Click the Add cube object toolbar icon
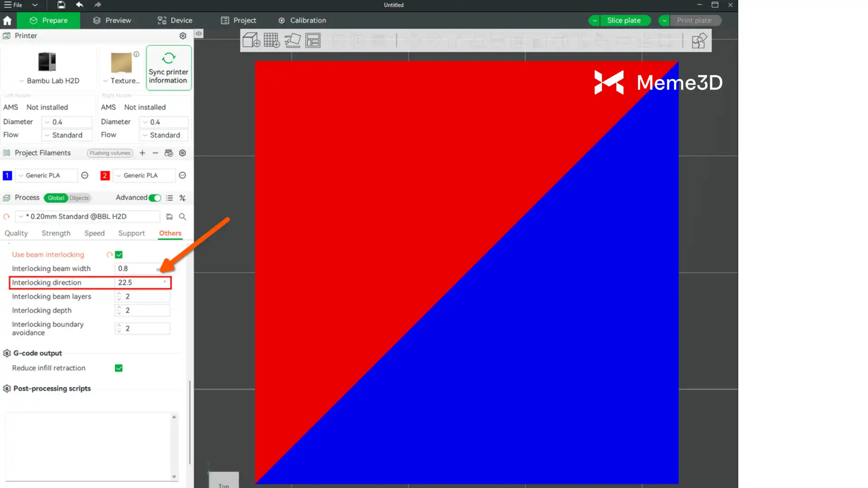This screenshot has height=488, width=868. 251,41
